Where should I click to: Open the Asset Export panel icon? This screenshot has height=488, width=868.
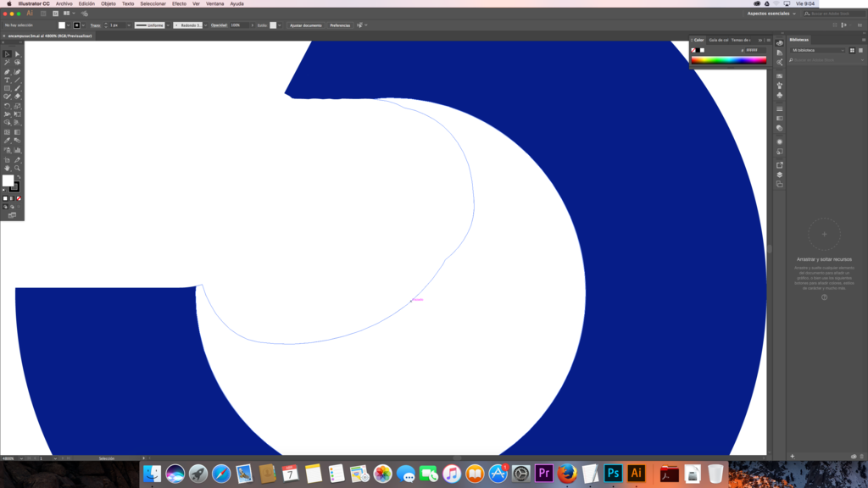click(780, 165)
